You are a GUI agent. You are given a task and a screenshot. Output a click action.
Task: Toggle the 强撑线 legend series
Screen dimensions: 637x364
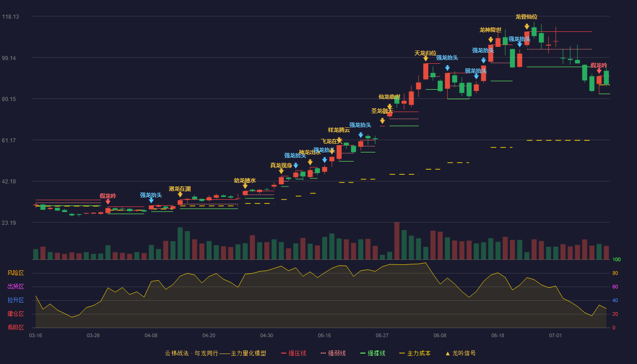click(373, 353)
